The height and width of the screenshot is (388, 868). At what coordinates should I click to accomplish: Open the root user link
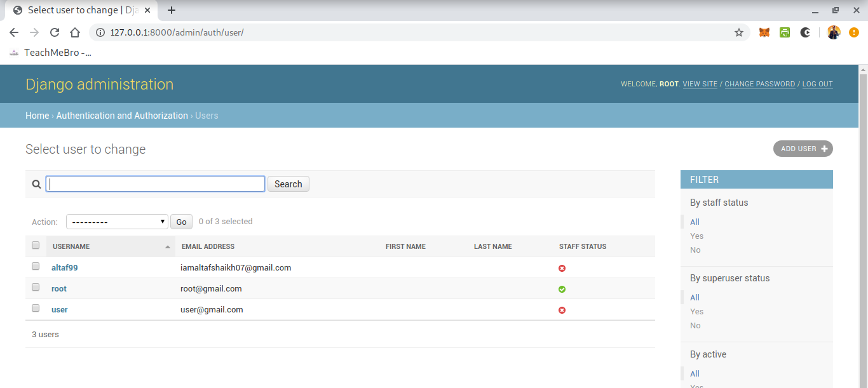coord(59,289)
